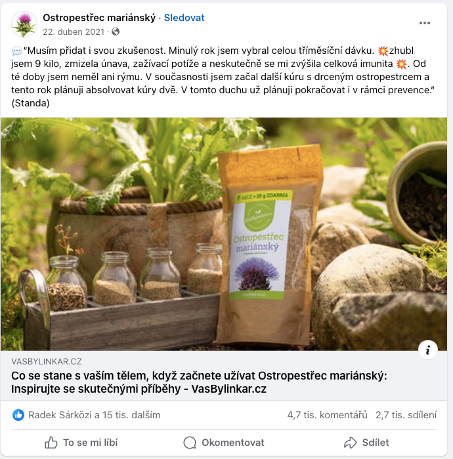Click the blue like reaction icon

click(18, 415)
